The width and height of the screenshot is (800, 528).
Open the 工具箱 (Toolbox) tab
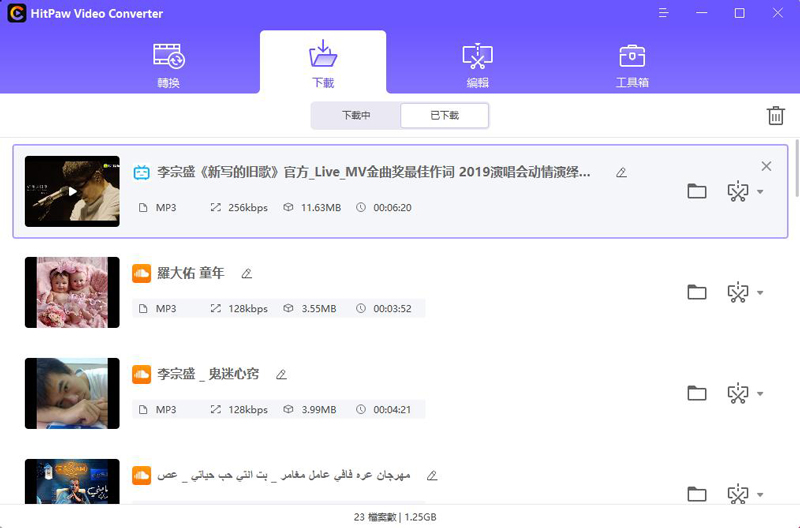pyautogui.click(x=632, y=65)
